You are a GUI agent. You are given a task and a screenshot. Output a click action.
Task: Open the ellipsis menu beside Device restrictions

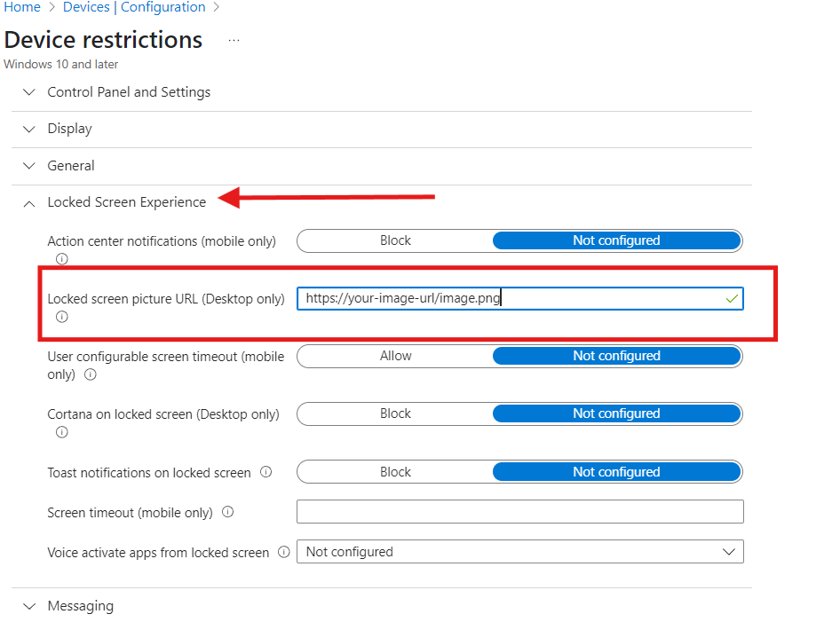(x=234, y=41)
